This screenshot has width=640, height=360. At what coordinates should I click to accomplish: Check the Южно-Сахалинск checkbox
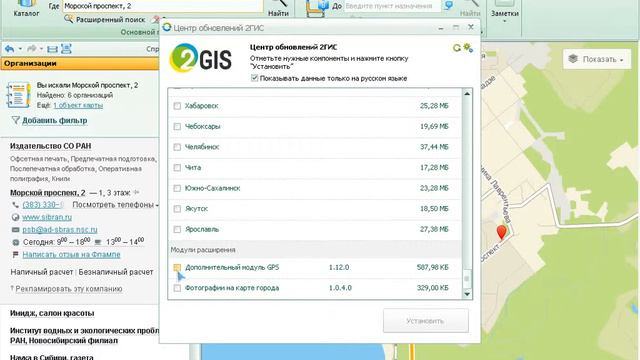click(177, 188)
